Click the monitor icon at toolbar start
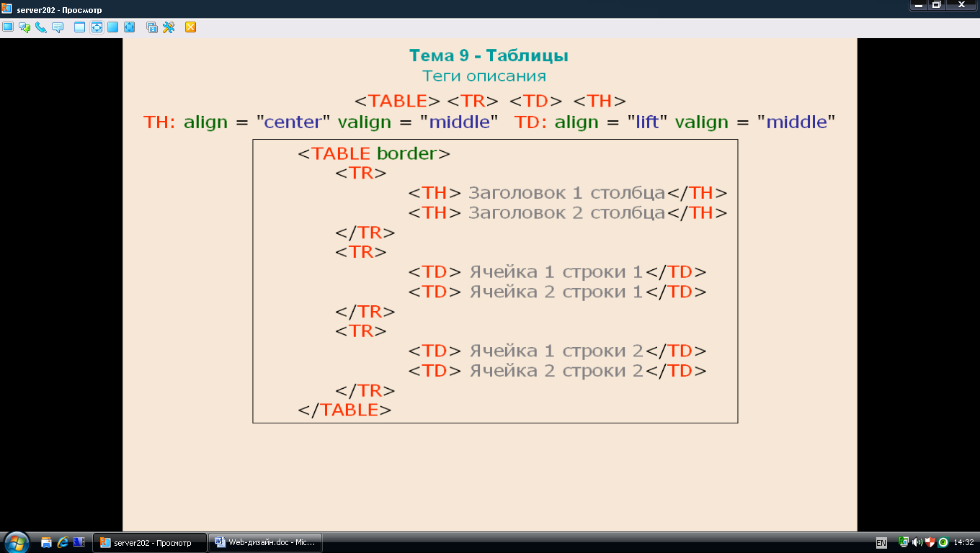Image resolution: width=980 pixels, height=553 pixels. [x=8, y=27]
